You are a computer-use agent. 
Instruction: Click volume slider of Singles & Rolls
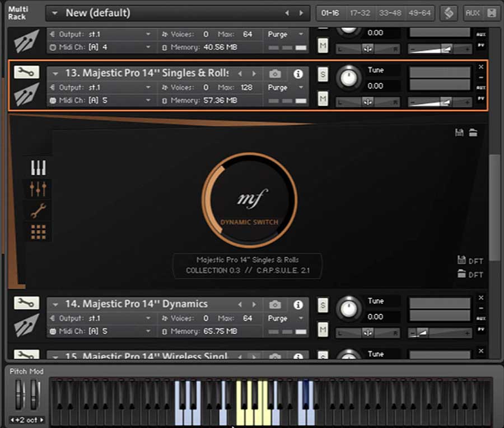(x=440, y=102)
